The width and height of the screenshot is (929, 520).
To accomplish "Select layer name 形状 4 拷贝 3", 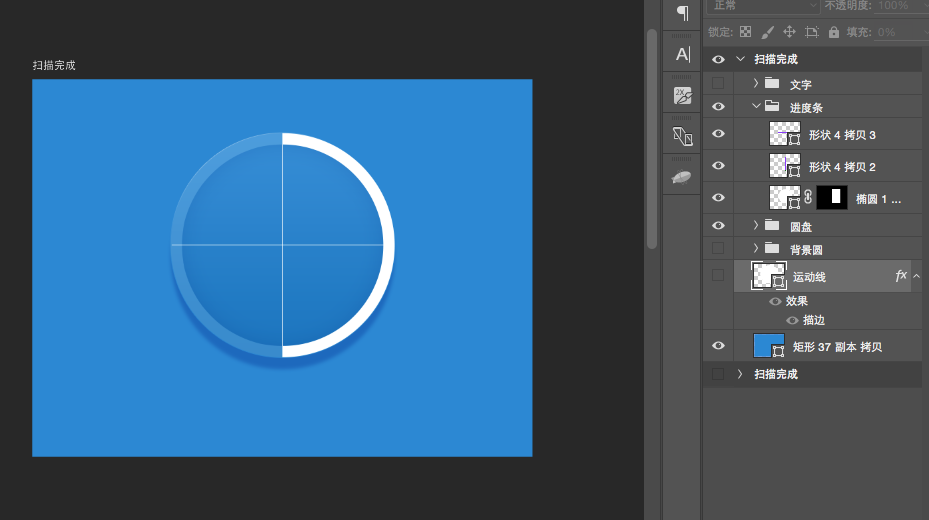I will [x=842, y=135].
